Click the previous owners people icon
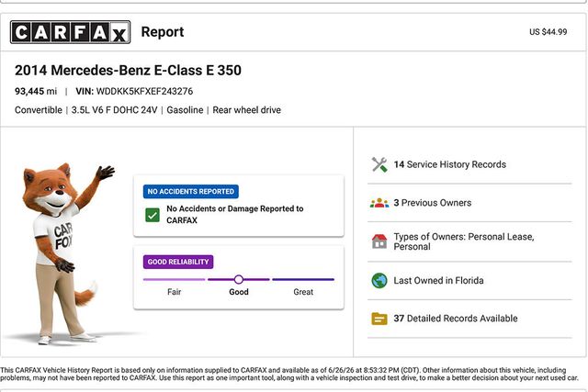Screen dimensions: 588x392 [379, 203]
